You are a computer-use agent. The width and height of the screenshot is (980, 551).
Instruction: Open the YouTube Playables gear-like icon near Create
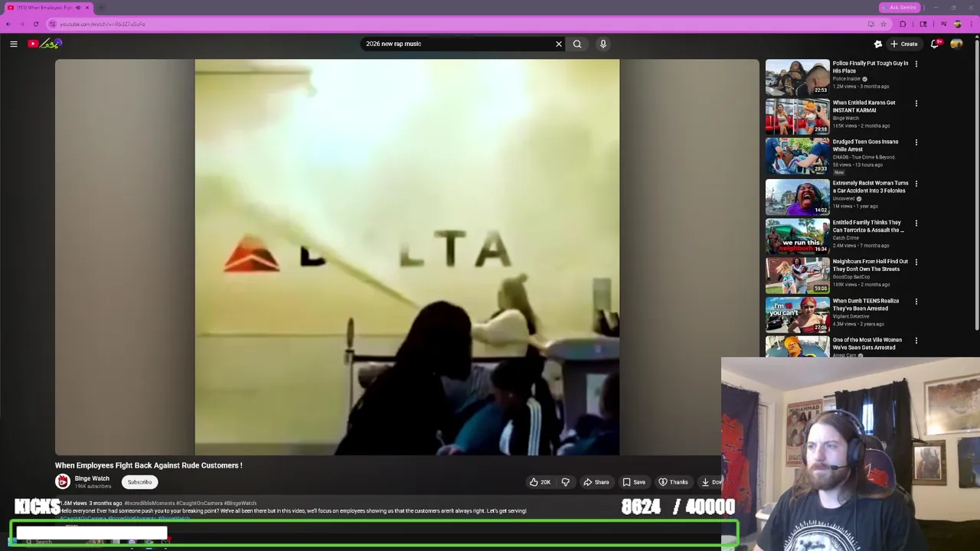pos(878,44)
